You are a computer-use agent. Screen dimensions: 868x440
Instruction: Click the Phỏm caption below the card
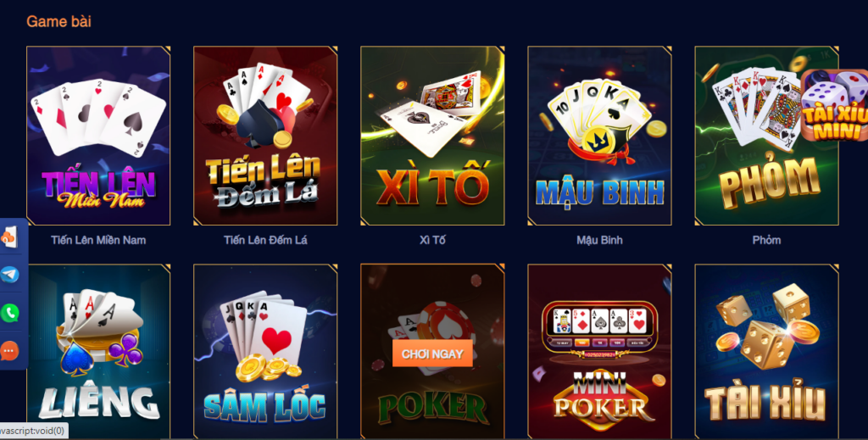(766, 240)
